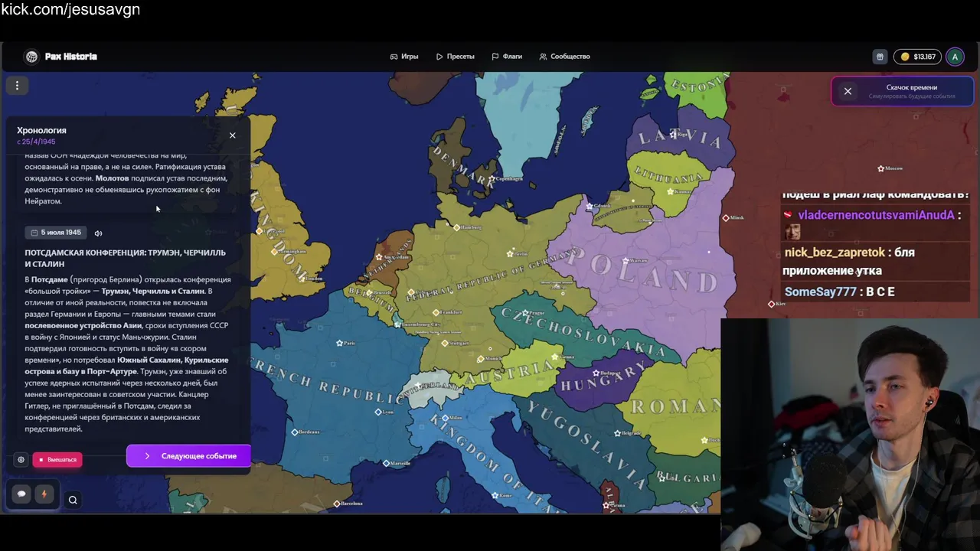Activate Скачок времени to simulate future events
This screenshot has width=980, height=551.
point(911,91)
